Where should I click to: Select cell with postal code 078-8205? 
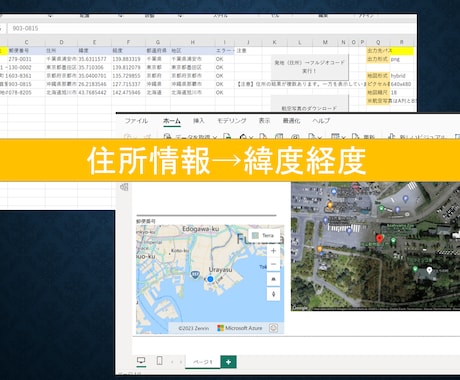click(x=26, y=92)
